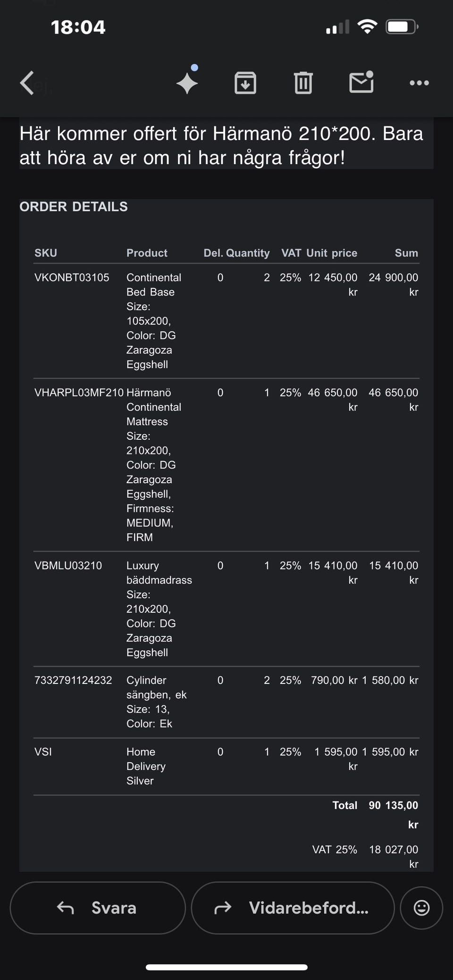Viewport: 453px width, 980px height.
Task: Tap the Total amount 90 135,00
Action: pyautogui.click(x=394, y=805)
